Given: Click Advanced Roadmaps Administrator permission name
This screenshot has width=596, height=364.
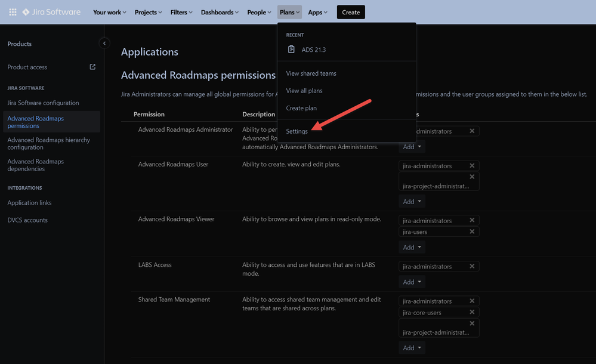Looking at the screenshot, I should (x=186, y=129).
